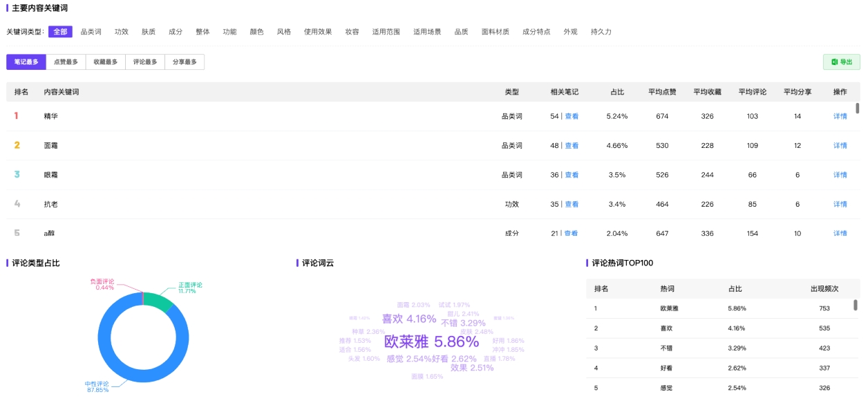Open 详情 for the 眼霜 row

[x=840, y=175]
